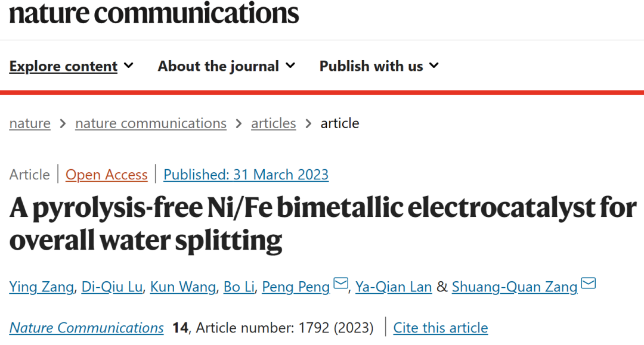Viewport: 644px width, 345px height.
Task: Click envelope icon beside Shuang-Quan Zang
Action: point(588,283)
